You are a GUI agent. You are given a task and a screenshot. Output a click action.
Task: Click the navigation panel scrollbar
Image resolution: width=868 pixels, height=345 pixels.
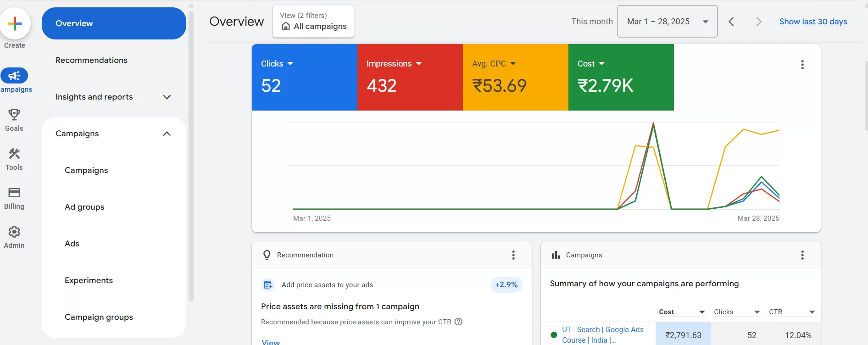pyautogui.click(x=191, y=156)
